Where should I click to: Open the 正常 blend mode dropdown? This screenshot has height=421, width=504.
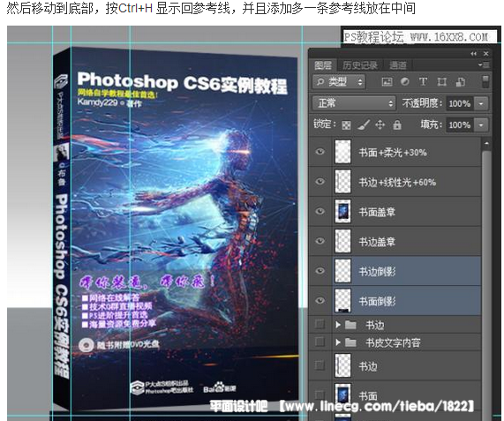click(354, 103)
